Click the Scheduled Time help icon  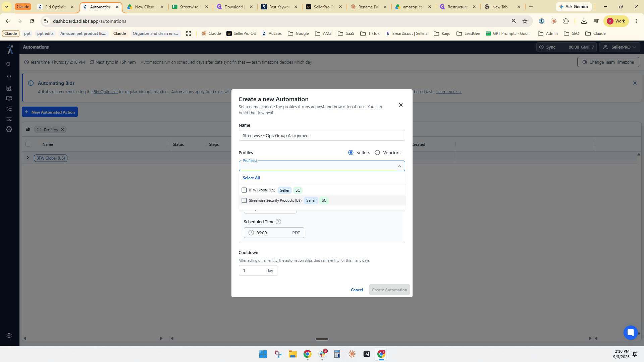tap(278, 222)
